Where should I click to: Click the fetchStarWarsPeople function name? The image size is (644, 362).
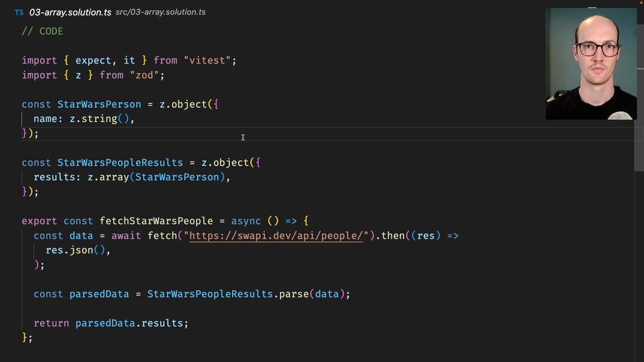pos(156,221)
